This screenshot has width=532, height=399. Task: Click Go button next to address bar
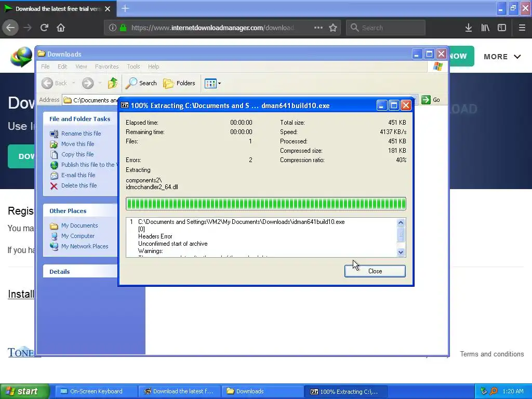431,100
